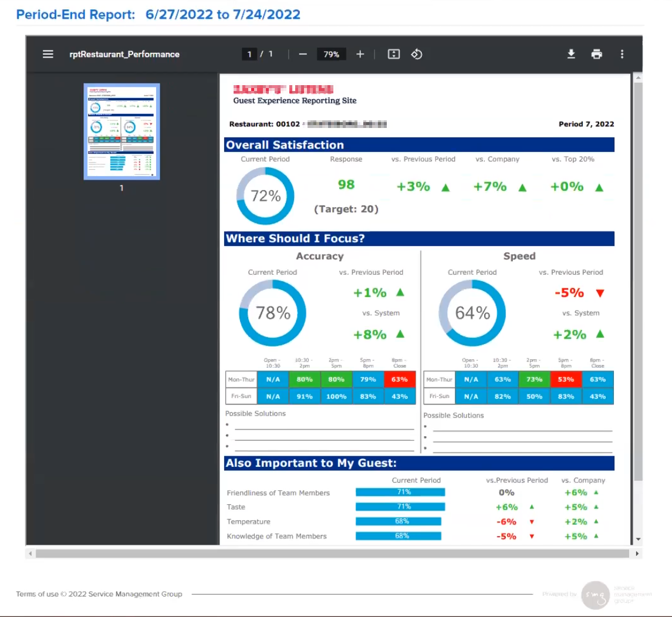Download the restaurant performance report
672x617 pixels.
click(571, 53)
